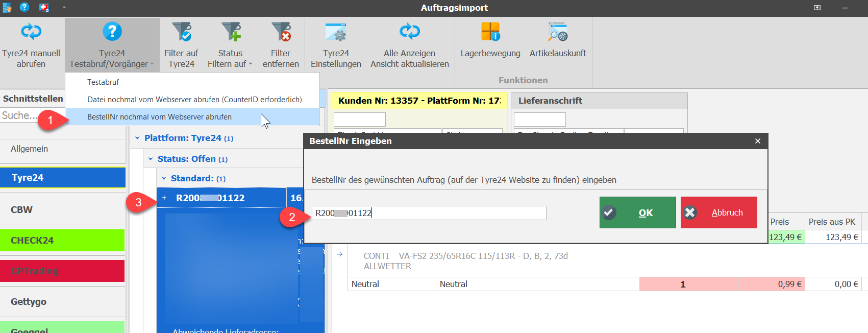Image resolution: width=868 pixels, height=333 pixels.
Task: Collapse Standard: group
Action: [x=164, y=178]
